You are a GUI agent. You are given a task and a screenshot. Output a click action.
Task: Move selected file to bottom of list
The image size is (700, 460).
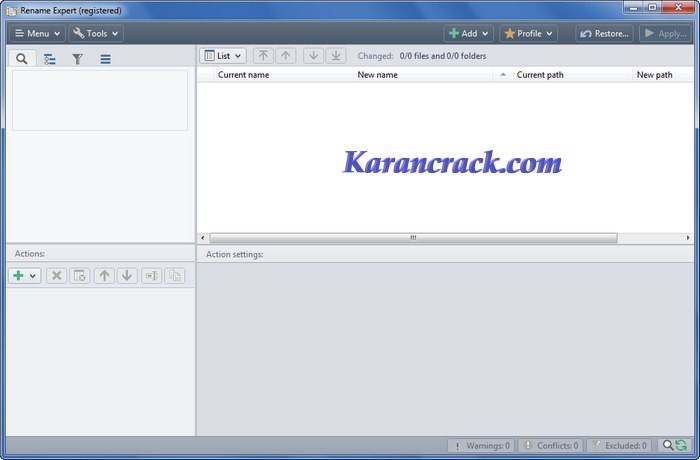click(336, 56)
